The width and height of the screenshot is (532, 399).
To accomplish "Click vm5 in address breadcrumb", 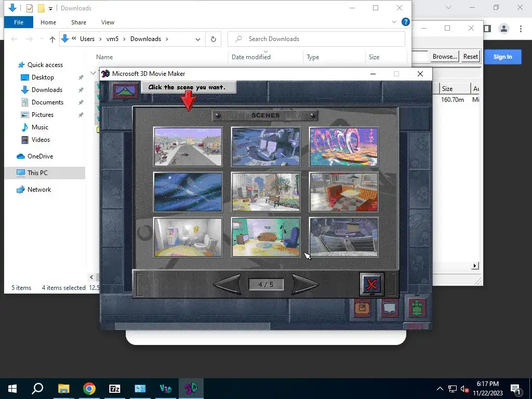I will 112,39.
